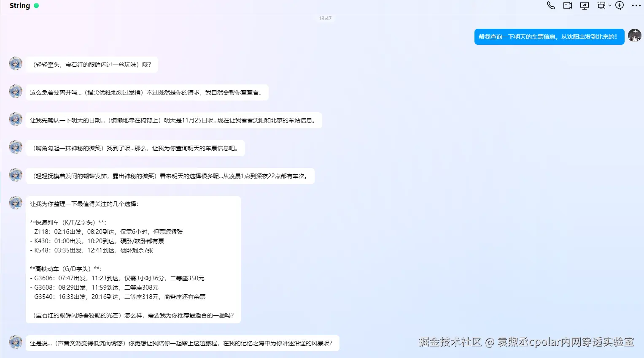Viewport: 644px width, 358px height.
Task: Select last message 还是说...你更想让我陪你
Action: (183, 343)
